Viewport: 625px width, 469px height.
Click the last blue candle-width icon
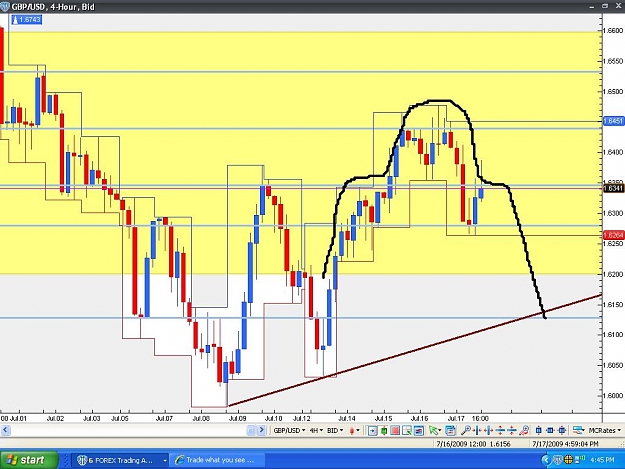click(562, 430)
